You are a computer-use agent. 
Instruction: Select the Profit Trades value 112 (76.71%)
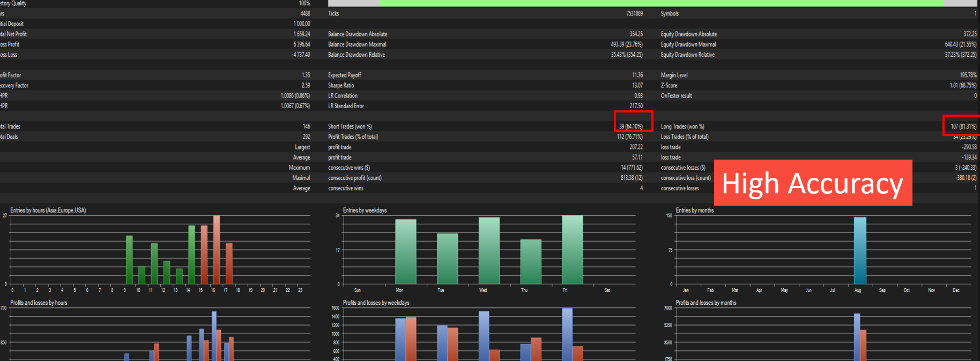point(630,137)
